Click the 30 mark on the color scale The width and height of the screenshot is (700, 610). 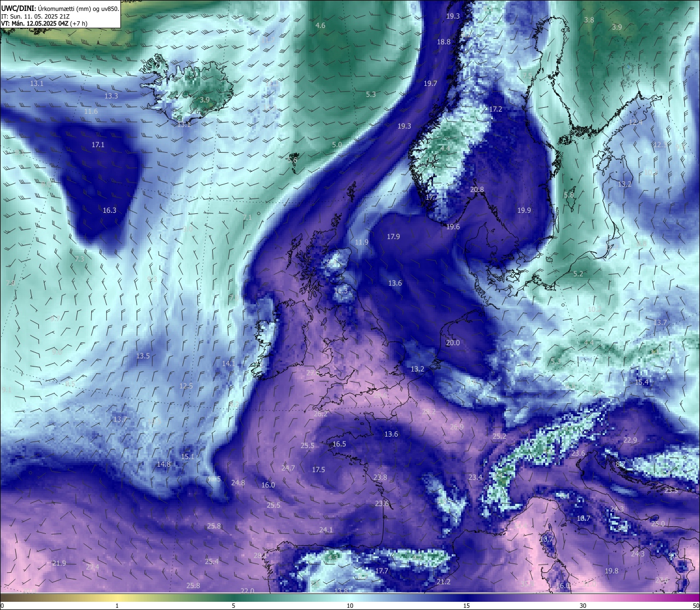[583, 606]
